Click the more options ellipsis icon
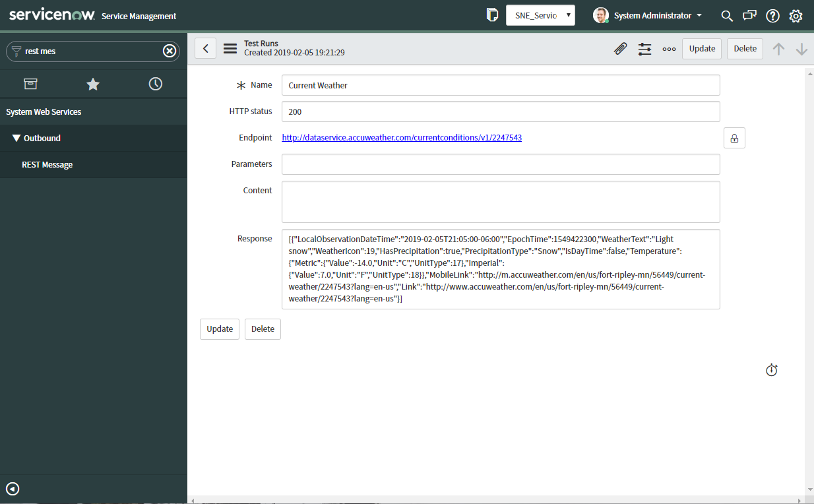The height and width of the screenshot is (504, 814). [669, 48]
